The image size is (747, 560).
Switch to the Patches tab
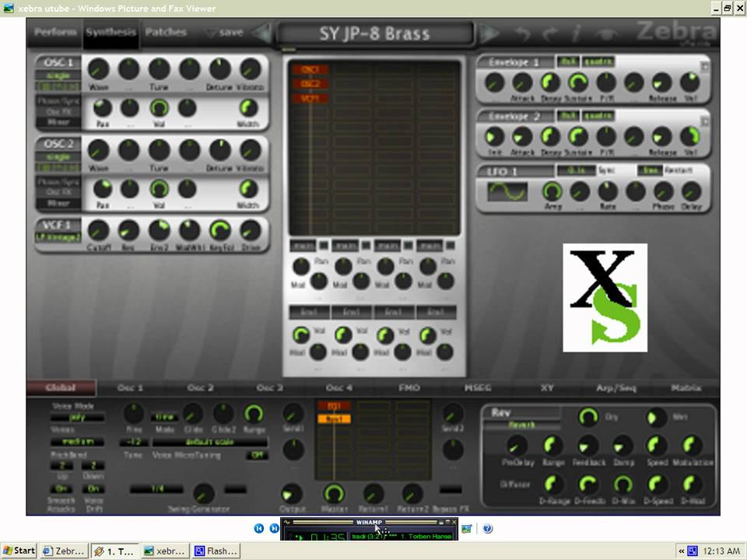click(x=166, y=33)
